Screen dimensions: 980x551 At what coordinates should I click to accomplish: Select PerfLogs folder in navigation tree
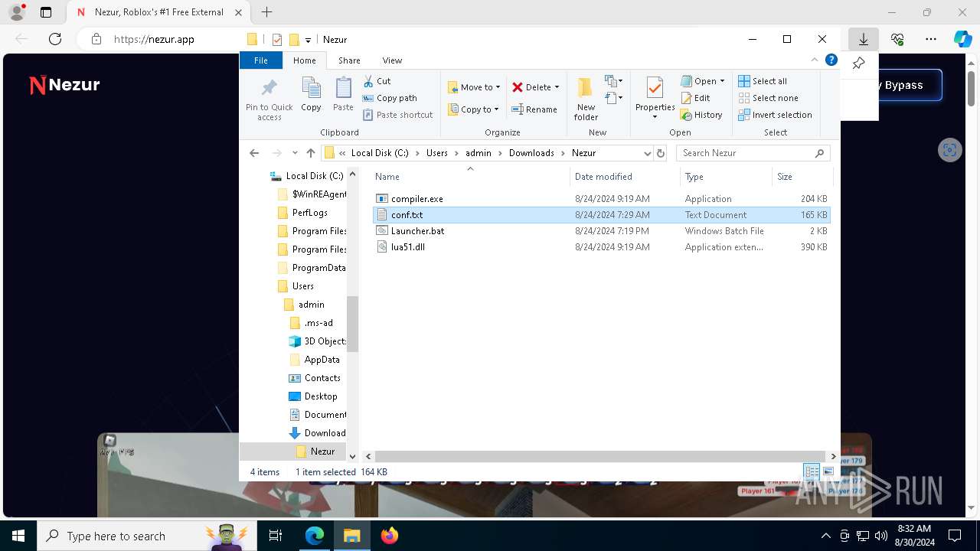click(x=310, y=213)
